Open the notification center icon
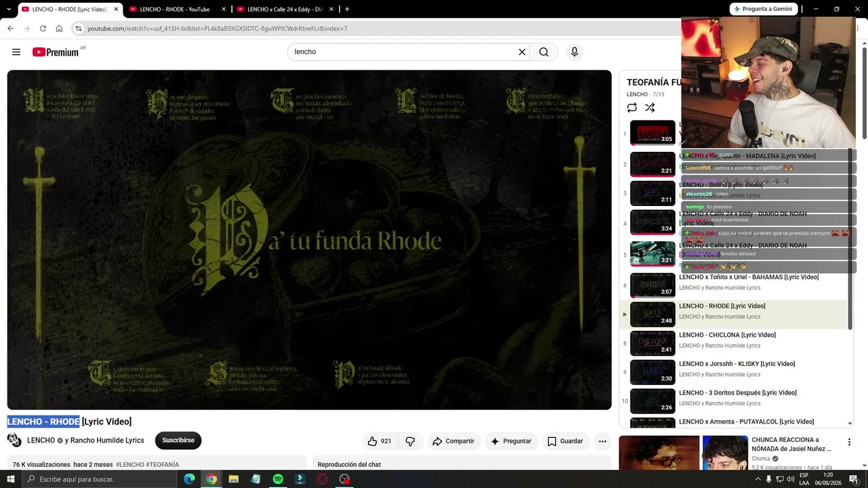Screen dimensions: 868x488 click(854, 479)
